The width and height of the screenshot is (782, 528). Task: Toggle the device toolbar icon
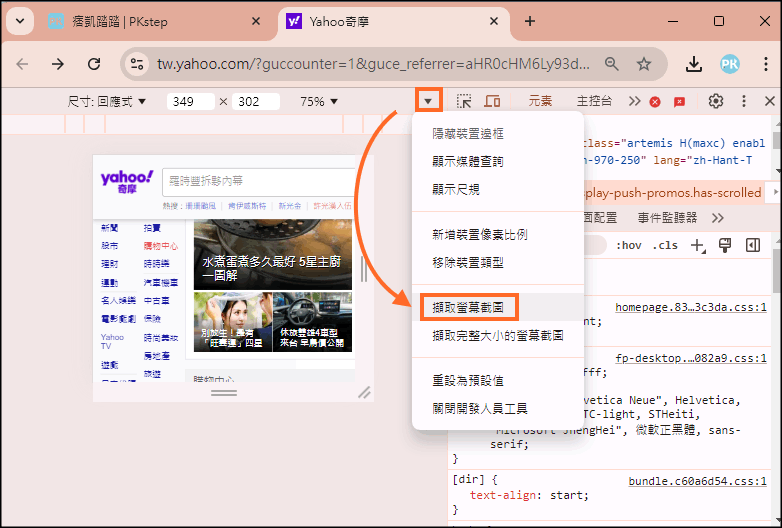492,101
